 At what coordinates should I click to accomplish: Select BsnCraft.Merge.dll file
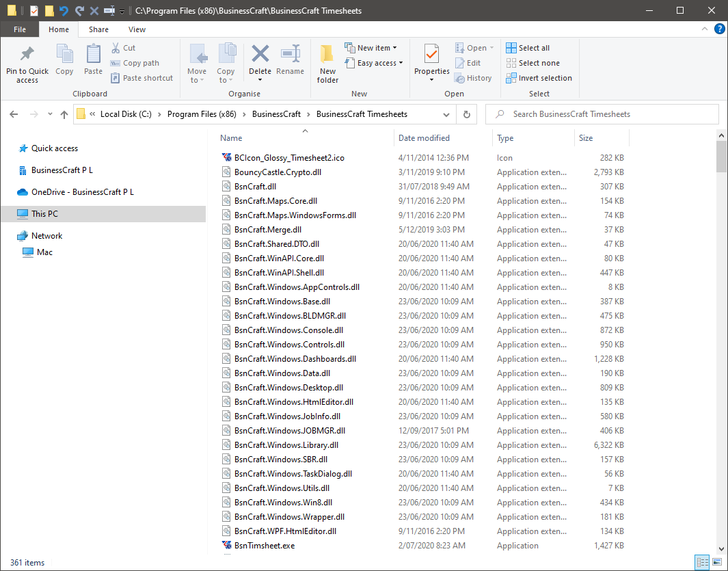point(268,230)
